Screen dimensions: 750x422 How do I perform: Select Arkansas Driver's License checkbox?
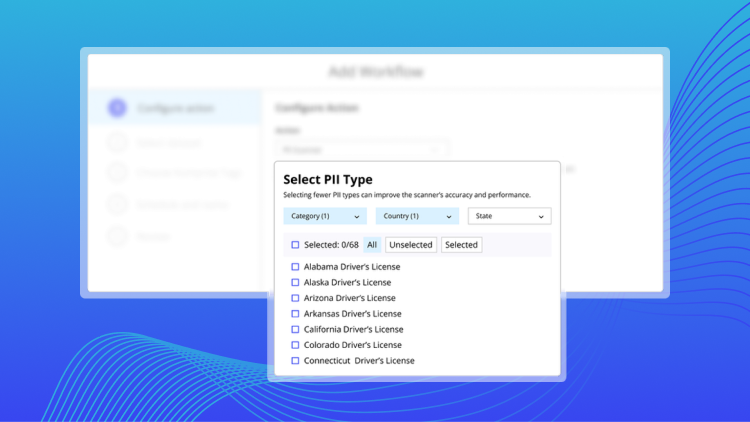(x=295, y=314)
